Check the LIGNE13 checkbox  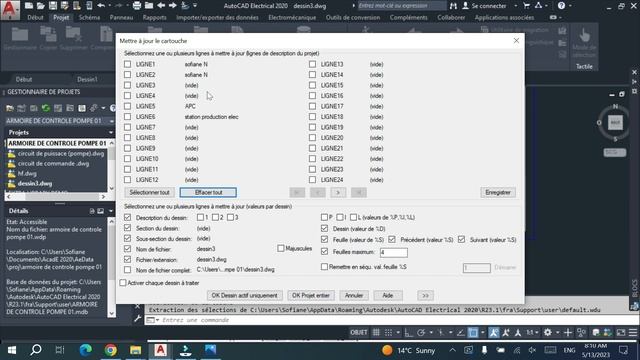pos(312,64)
